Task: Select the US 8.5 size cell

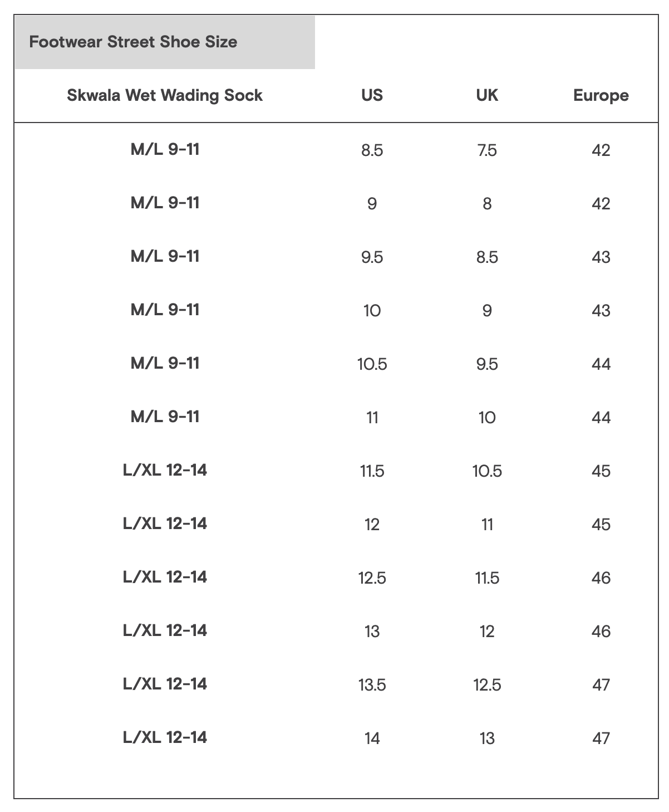Action: pos(372,150)
